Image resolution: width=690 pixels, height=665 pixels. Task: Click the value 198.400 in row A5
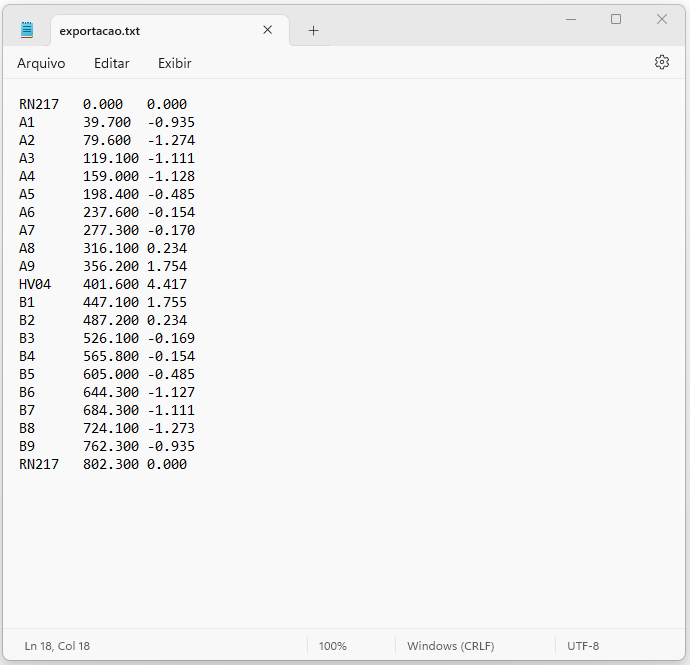111,195
